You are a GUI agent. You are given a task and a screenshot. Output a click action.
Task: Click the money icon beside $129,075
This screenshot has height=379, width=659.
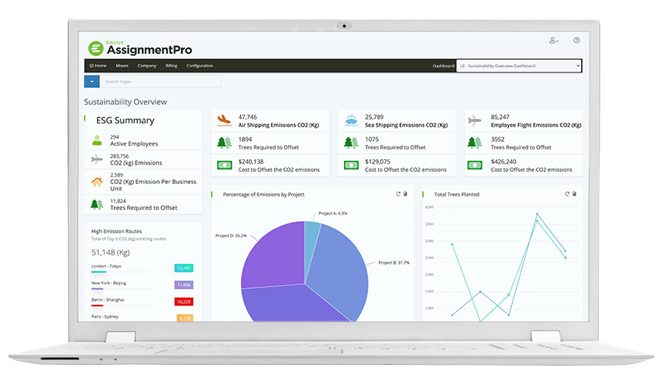tap(351, 165)
